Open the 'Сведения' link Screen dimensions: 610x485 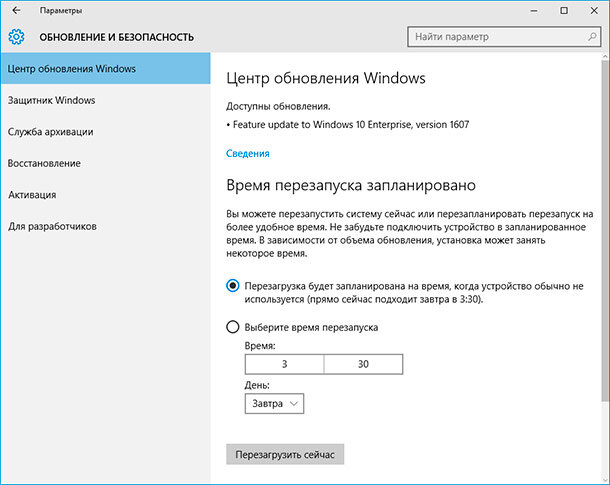(248, 154)
